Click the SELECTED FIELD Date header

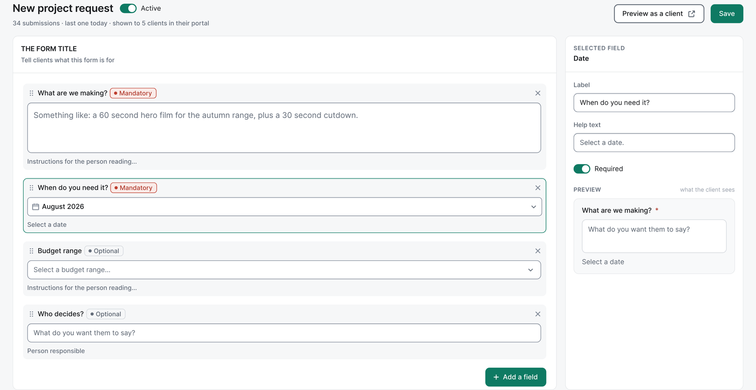(599, 54)
